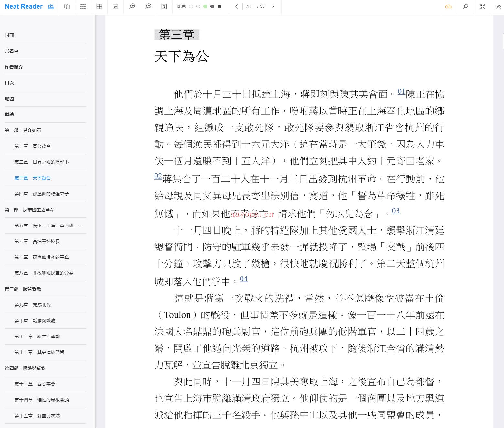Click the orange cloud sync icon

[448, 6]
